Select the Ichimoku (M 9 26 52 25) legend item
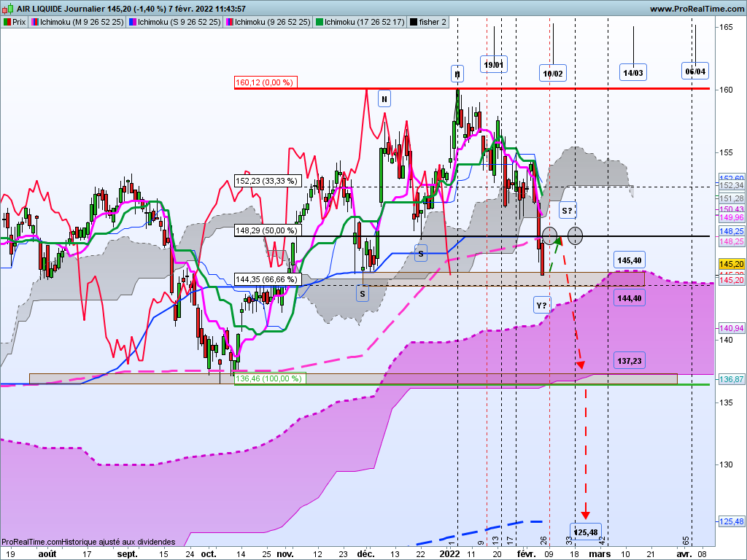The image size is (747, 560). (77, 22)
